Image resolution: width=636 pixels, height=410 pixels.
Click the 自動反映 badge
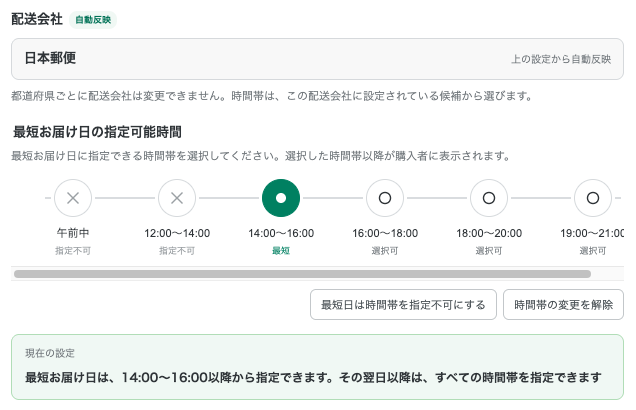pos(93,20)
